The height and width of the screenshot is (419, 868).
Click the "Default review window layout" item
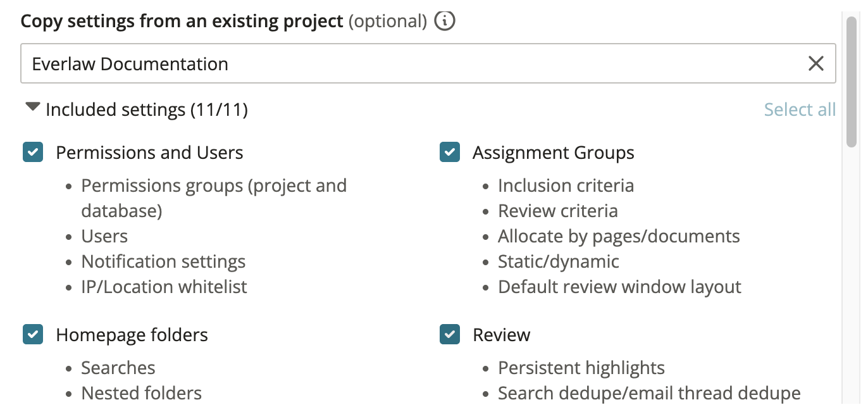pos(619,287)
